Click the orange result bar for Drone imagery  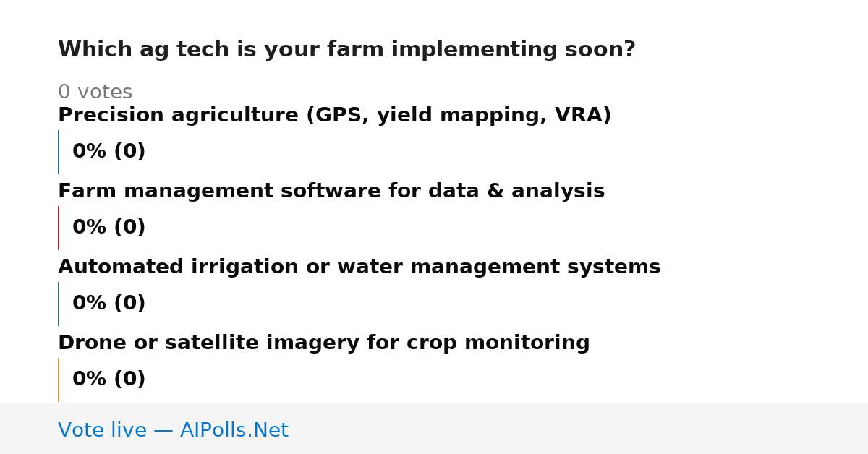point(58,380)
